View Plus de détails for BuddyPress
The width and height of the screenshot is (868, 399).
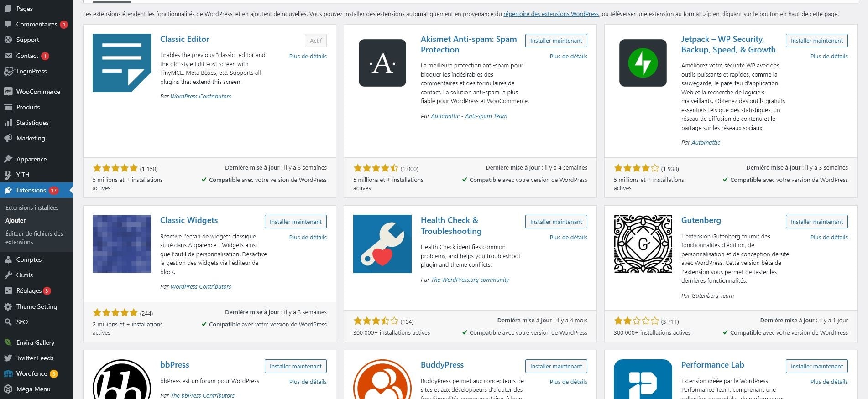pos(569,382)
